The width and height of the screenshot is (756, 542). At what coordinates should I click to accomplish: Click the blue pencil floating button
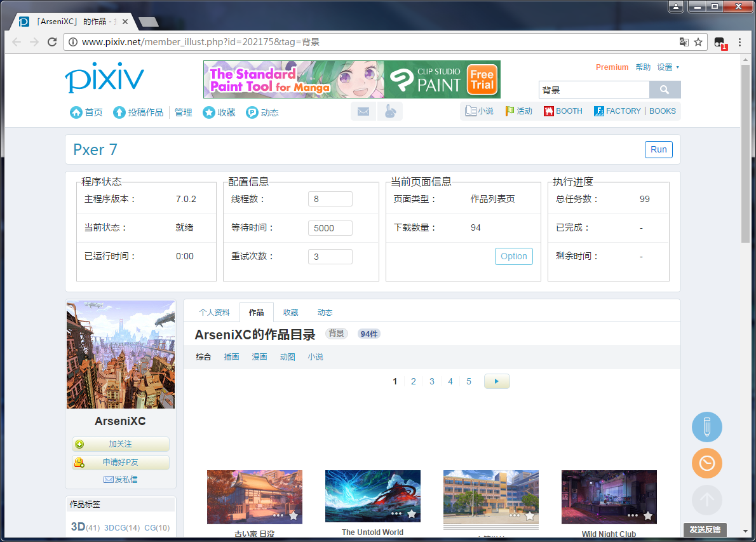(x=707, y=427)
